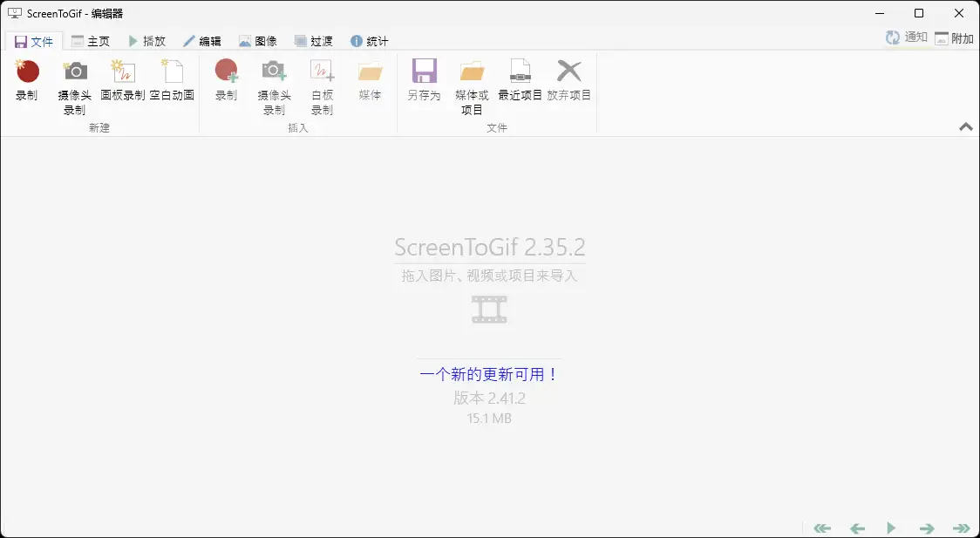Click the 版本 2.41.2 version text
Viewport: 980px width, 538px height.
[489, 398]
